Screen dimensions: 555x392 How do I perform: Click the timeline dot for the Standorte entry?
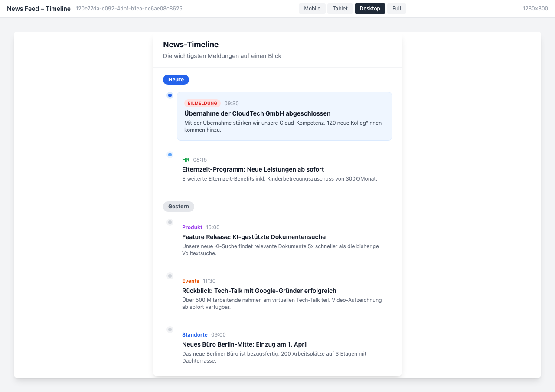pyautogui.click(x=170, y=329)
